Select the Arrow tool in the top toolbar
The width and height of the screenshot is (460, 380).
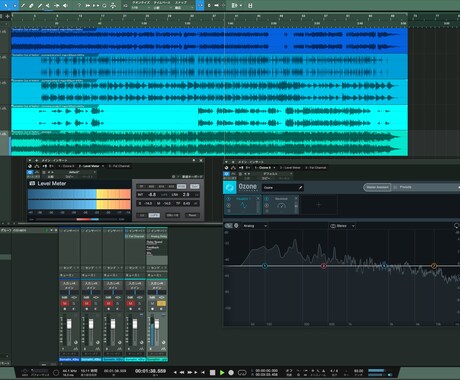pos(6,5)
